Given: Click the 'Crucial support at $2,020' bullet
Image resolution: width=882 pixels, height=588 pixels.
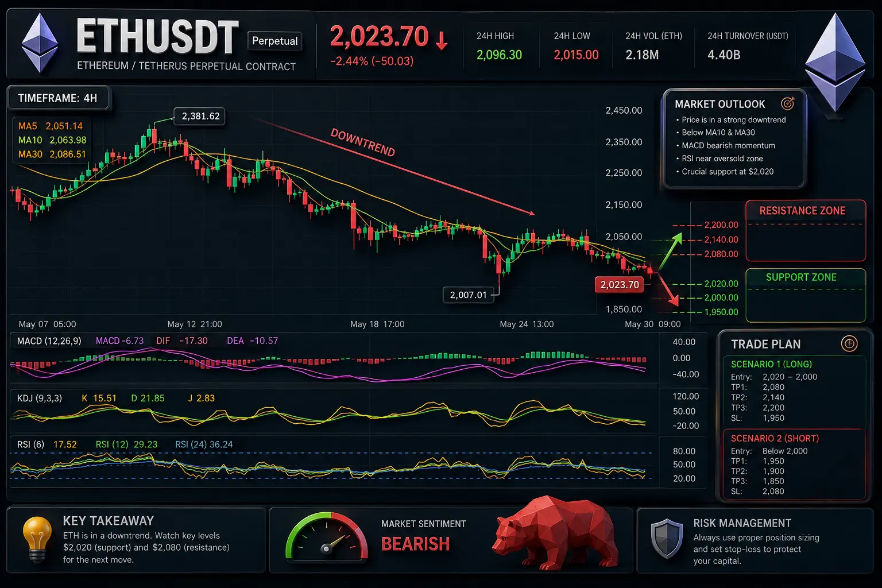Looking at the screenshot, I should pyautogui.click(x=725, y=172).
